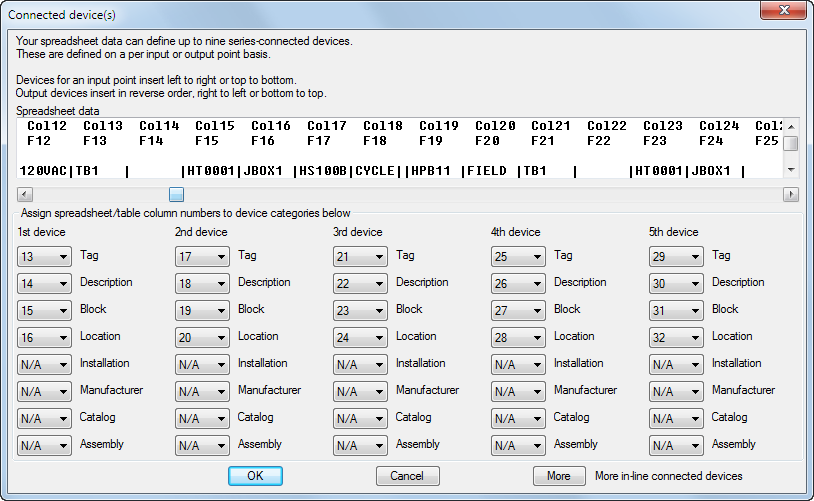The height and width of the screenshot is (501, 814).
Task: Open the 4th device Catalog dropdown
Action: tap(518, 418)
